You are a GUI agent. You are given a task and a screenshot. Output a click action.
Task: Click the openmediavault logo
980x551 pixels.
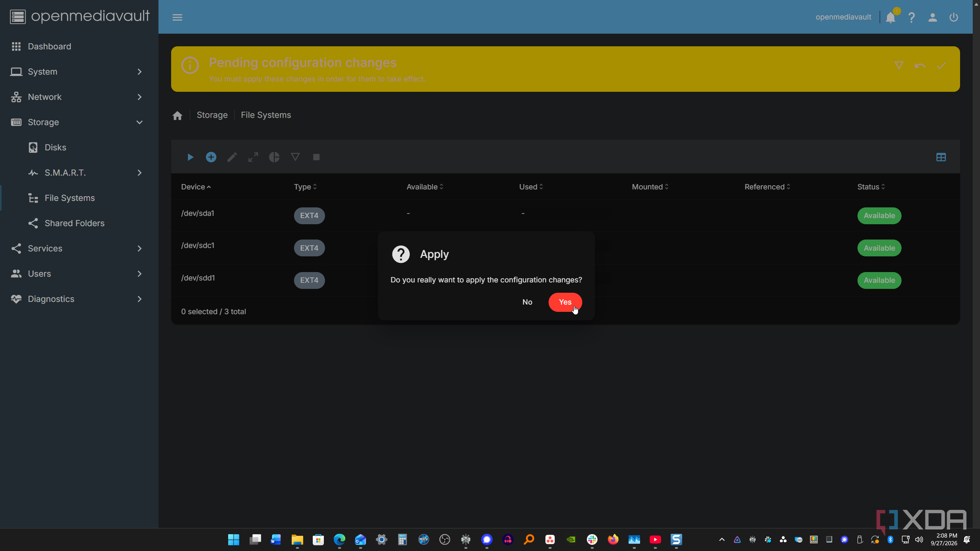80,16
